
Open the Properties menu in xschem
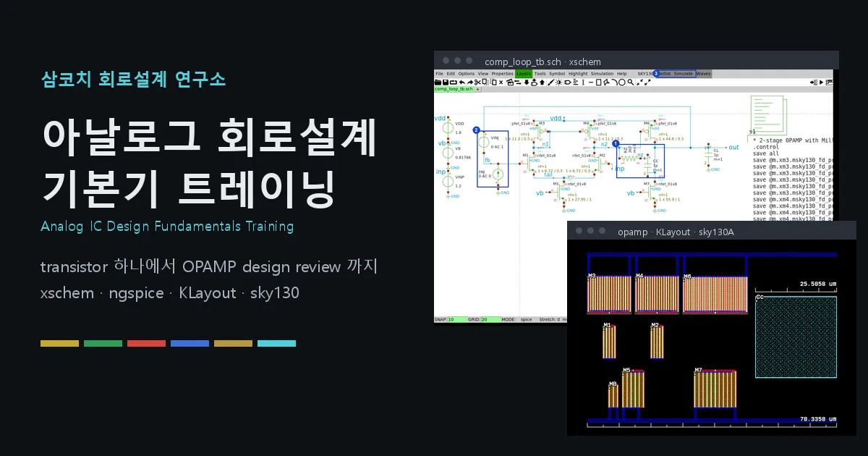[x=502, y=73]
